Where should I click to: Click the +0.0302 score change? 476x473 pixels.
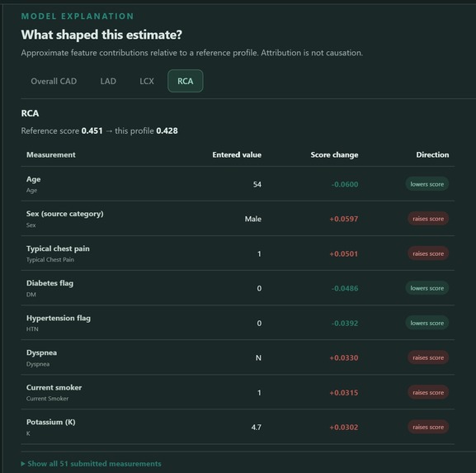[344, 428]
